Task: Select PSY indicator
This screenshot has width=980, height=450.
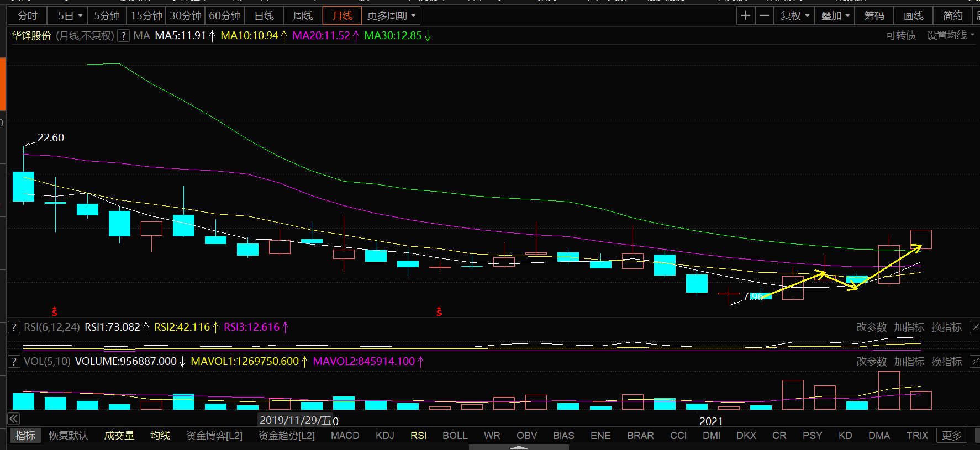Action: tap(813, 436)
